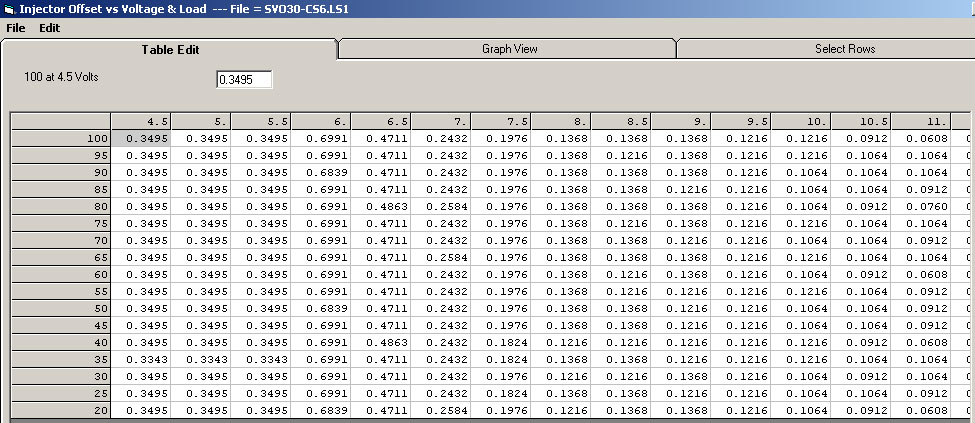This screenshot has width=975, height=423.
Task: Select the row header labeled 100
Action: pyautogui.click(x=60, y=139)
